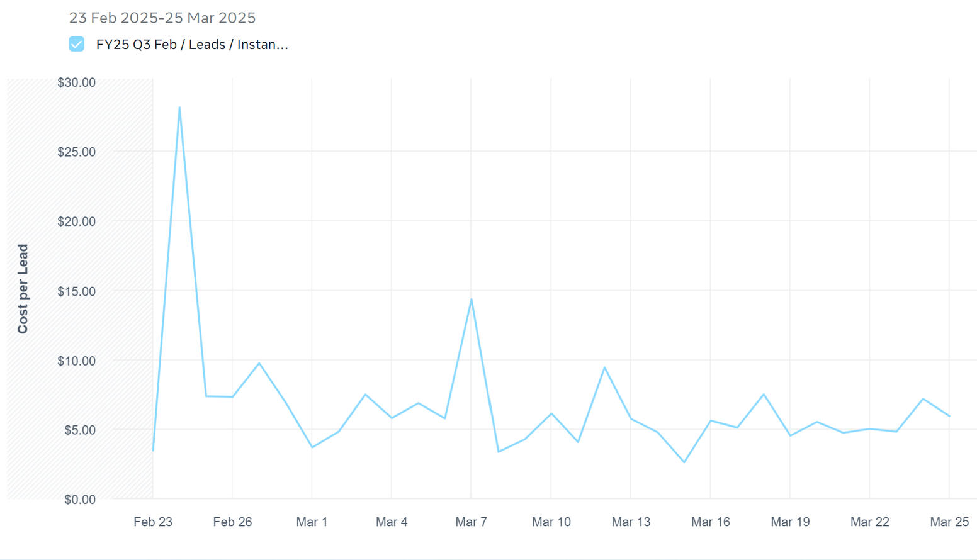Viewport: 977px width, 560px height.
Task: Click the Feb 27 peak just under $10
Action: point(259,363)
